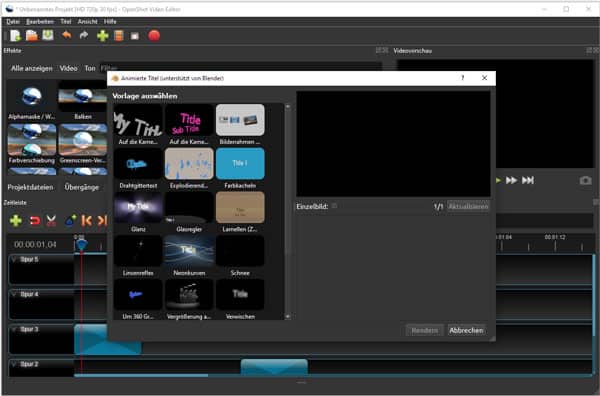Select the razor cut tool in the timeline

pos(51,221)
